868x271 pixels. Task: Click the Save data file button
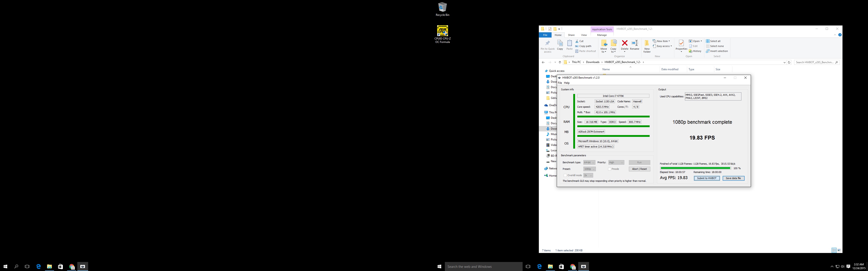pos(733,178)
